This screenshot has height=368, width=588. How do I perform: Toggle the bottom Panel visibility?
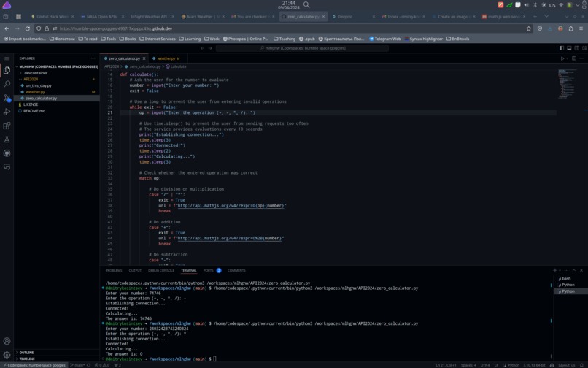[569, 48]
